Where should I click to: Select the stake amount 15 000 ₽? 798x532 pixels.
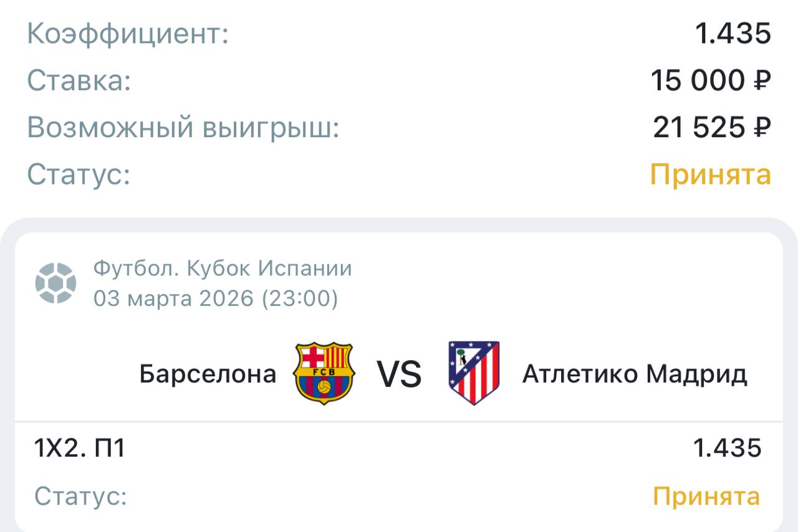coord(711,81)
